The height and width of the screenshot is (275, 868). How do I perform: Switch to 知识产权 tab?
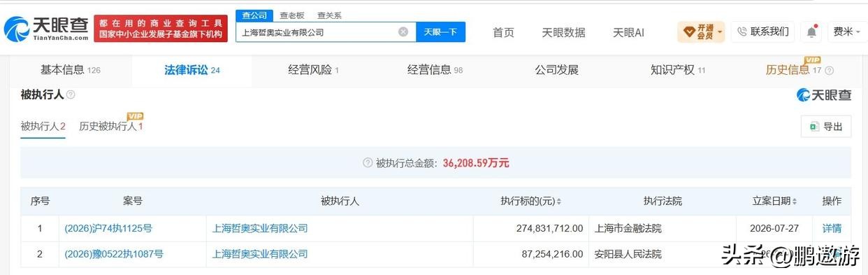(x=678, y=70)
